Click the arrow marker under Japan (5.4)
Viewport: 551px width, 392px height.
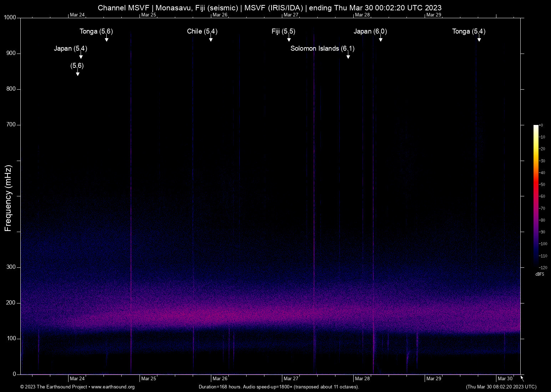click(81, 56)
